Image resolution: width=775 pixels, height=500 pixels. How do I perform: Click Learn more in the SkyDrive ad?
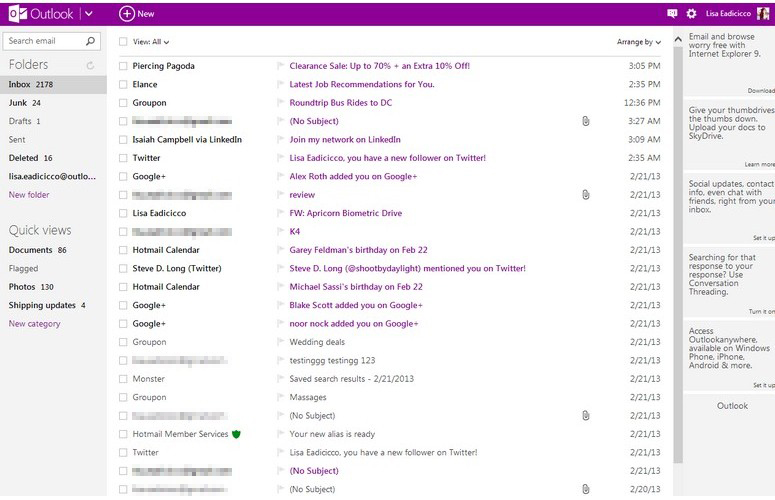pos(760,165)
